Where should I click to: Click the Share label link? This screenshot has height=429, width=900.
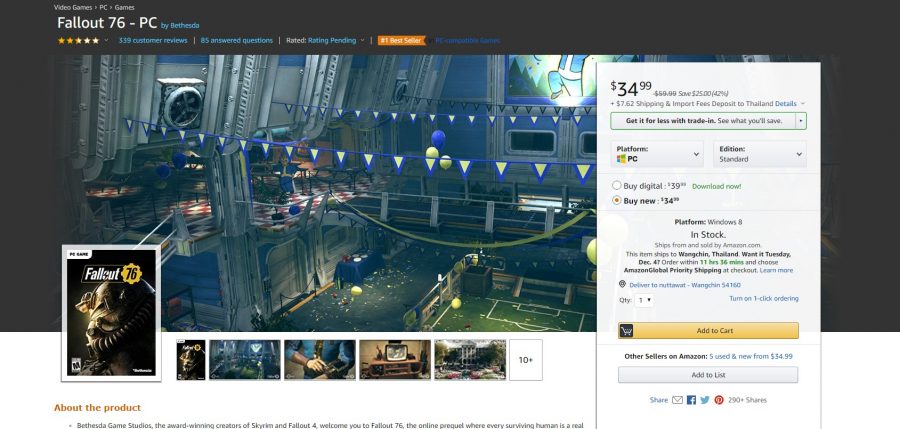pos(659,400)
